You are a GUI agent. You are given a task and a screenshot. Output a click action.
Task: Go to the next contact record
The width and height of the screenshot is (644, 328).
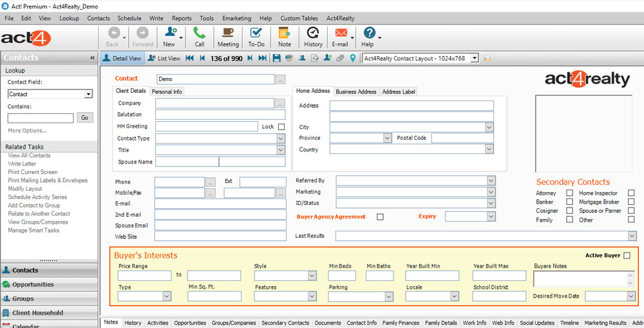pos(250,59)
